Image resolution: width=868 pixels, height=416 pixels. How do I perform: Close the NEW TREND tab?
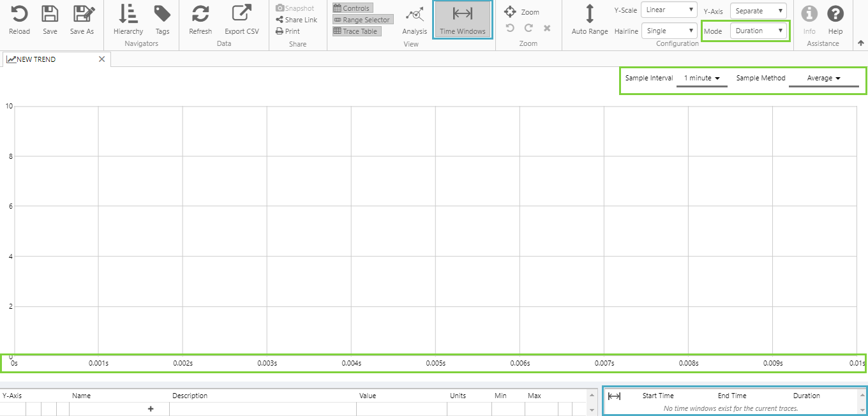[101, 59]
